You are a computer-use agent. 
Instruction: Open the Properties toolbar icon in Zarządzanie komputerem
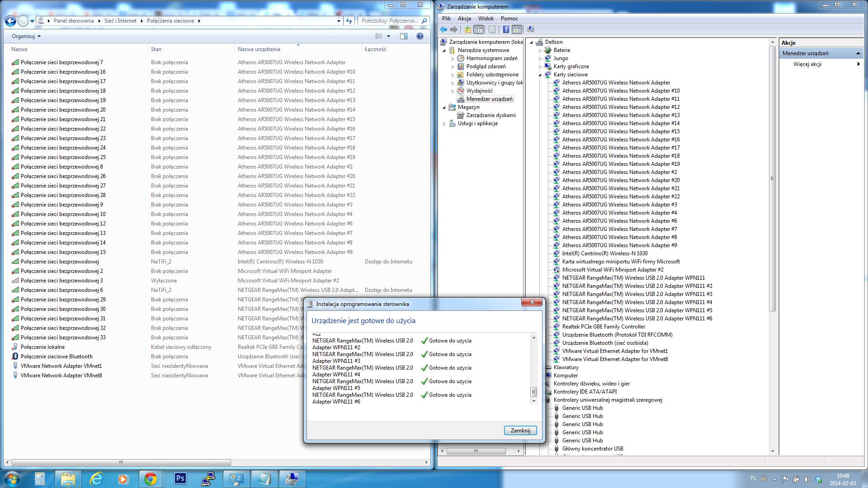coord(492,29)
